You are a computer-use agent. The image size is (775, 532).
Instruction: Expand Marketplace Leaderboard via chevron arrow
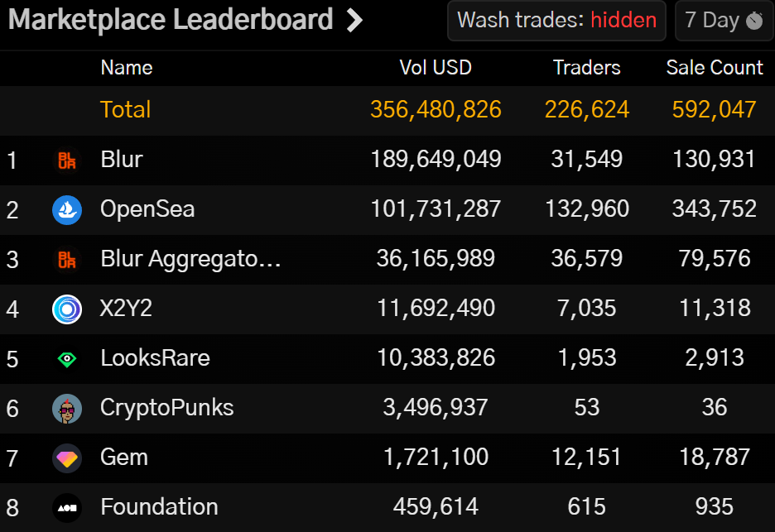(354, 20)
